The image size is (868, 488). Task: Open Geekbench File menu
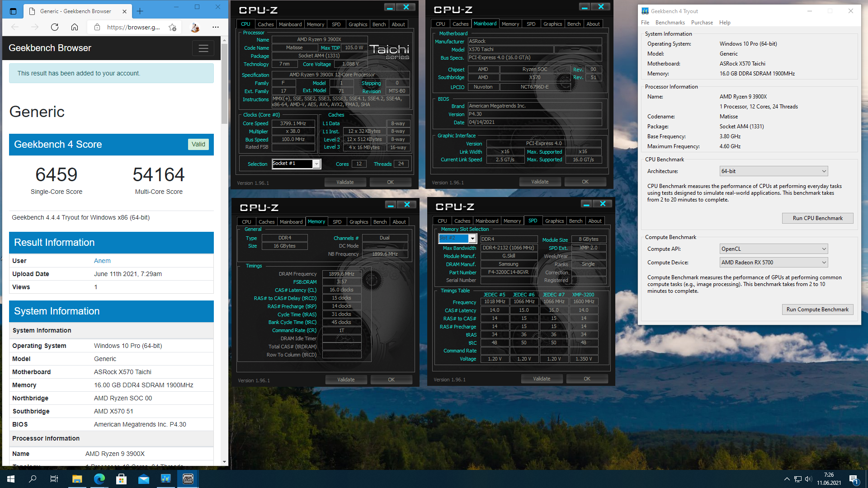tap(645, 23)
